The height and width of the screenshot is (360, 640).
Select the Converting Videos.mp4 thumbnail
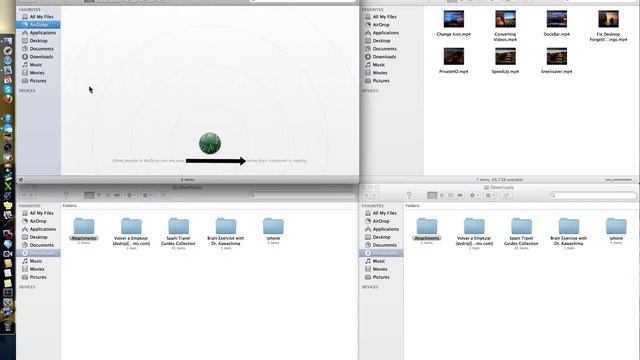click(505, 19)
